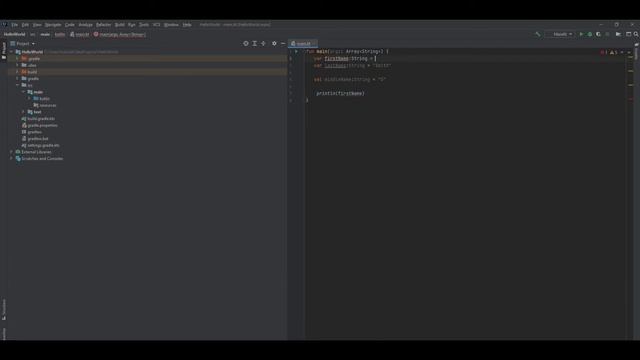Expand the test folder arrow
Screen dimensions: 640x360
23,112
